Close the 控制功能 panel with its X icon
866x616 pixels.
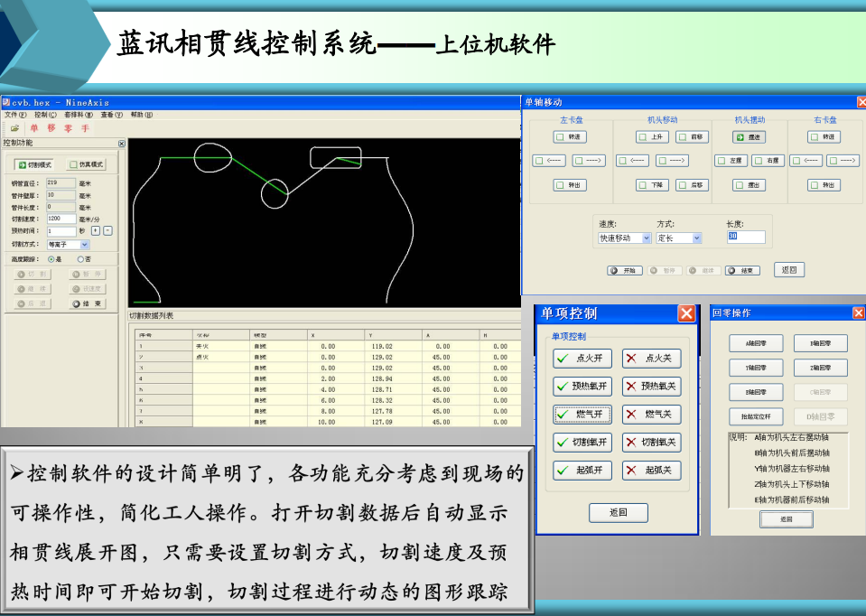point(122,144)
